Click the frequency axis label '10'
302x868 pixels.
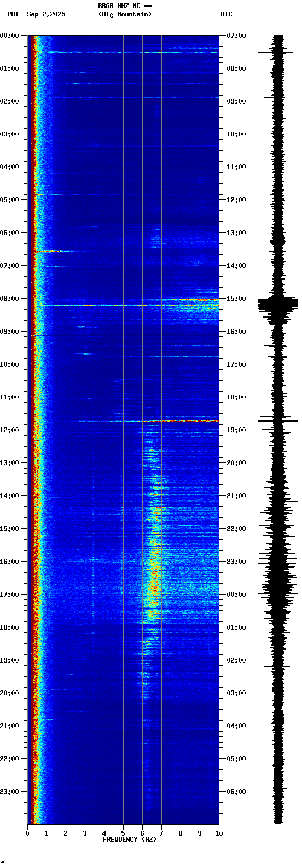click(219, 833)
